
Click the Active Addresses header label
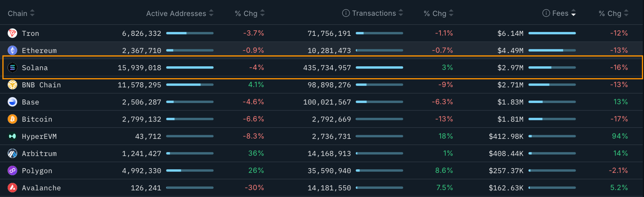(x=176, y=14)
